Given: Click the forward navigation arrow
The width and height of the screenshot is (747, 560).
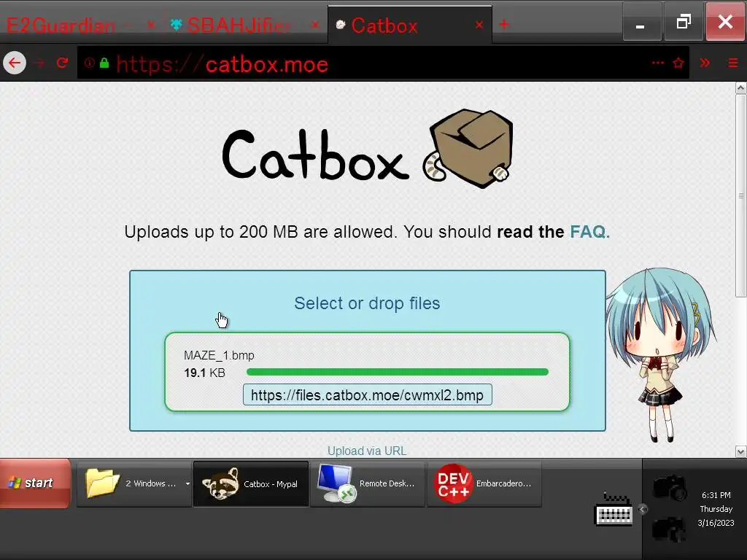Looking at the screenshot, I should click(x=40, y=63).
